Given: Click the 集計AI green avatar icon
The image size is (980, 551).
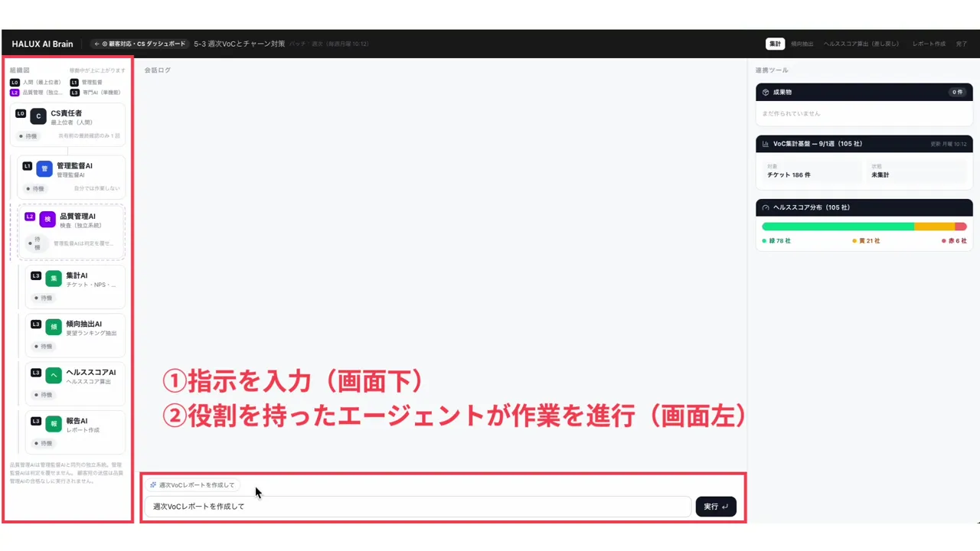Looking at the screenshot, I should (54, 279).
